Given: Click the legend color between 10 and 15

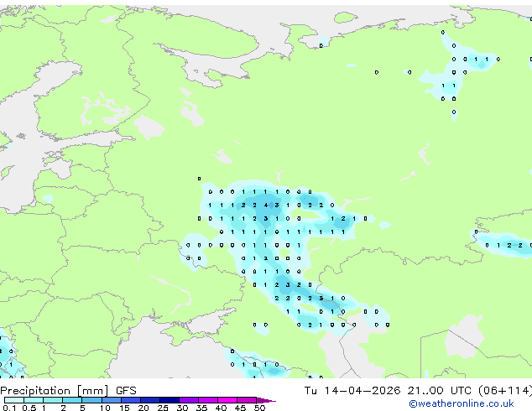Looking at the screenshot, I should [x=112, y=400].
